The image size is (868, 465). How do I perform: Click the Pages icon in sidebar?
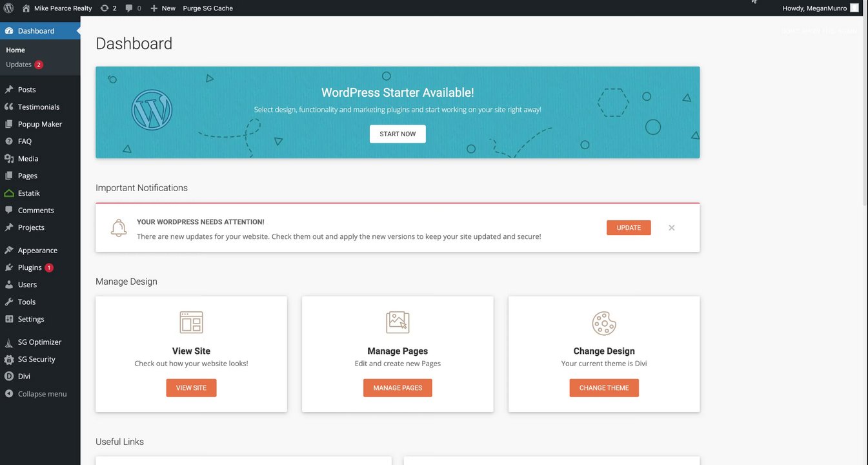(x=9, y=176)
